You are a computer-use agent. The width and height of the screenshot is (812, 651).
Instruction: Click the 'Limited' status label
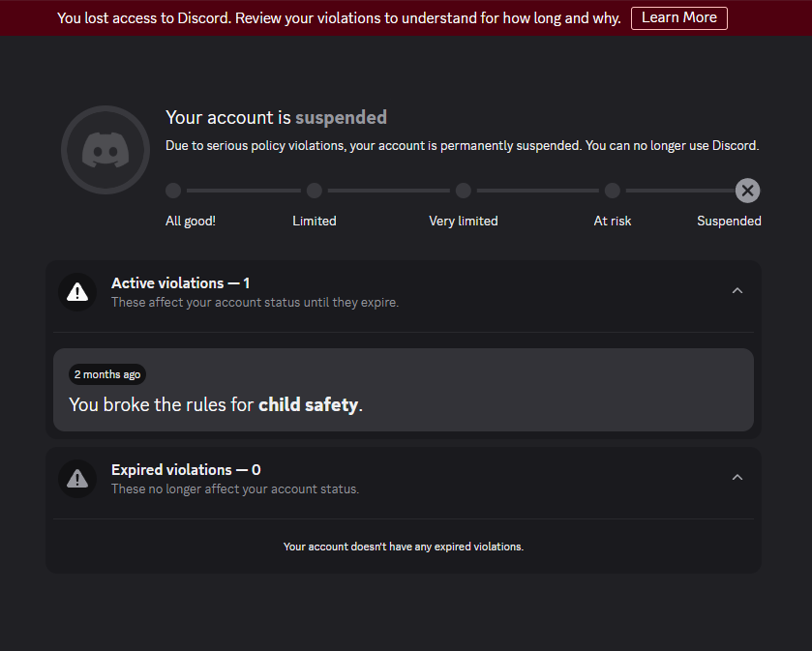pyautogui.click(x=315, y=221)
